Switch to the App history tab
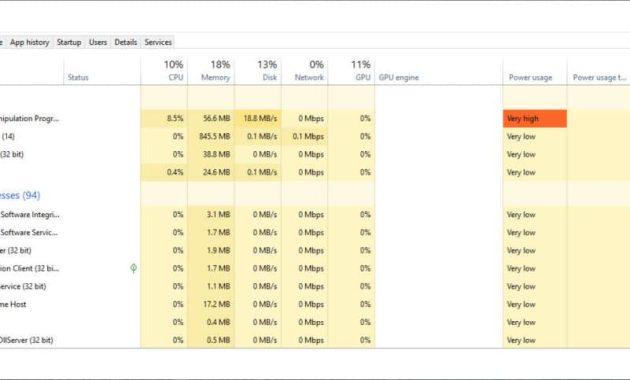This screenshot has width=630, height=380. tap(29, 42)
